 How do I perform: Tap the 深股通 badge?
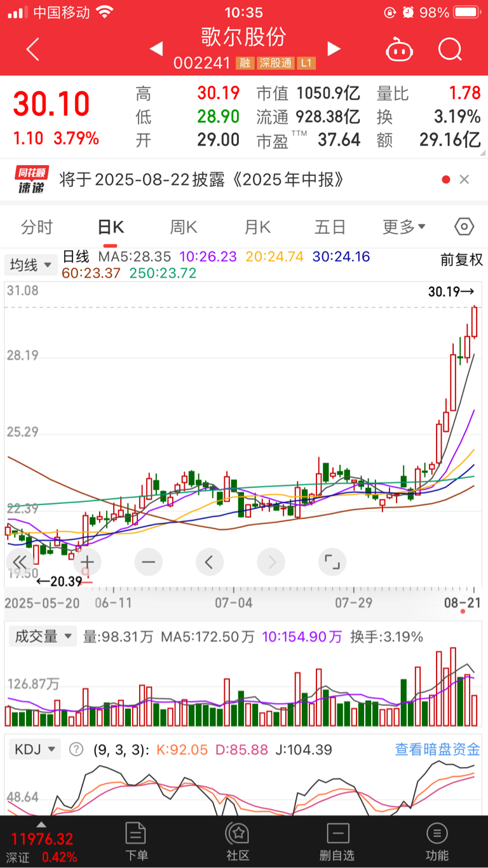point(275,63)
